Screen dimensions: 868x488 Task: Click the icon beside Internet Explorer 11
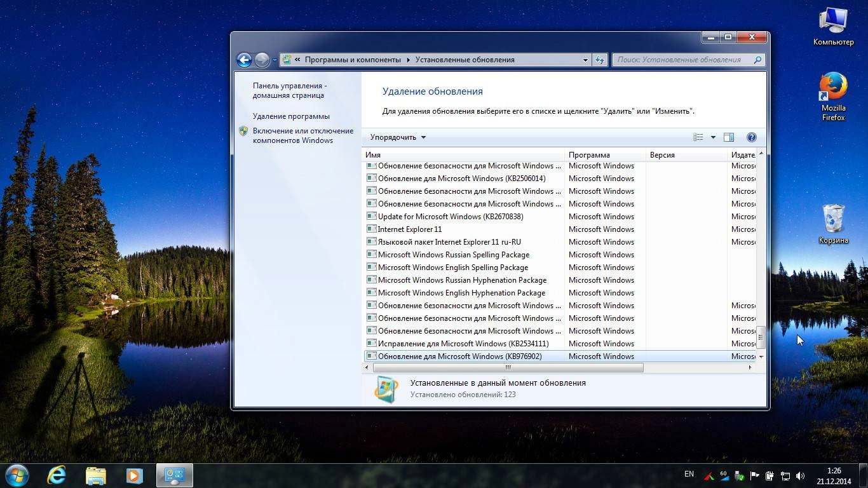click(372, 229)
